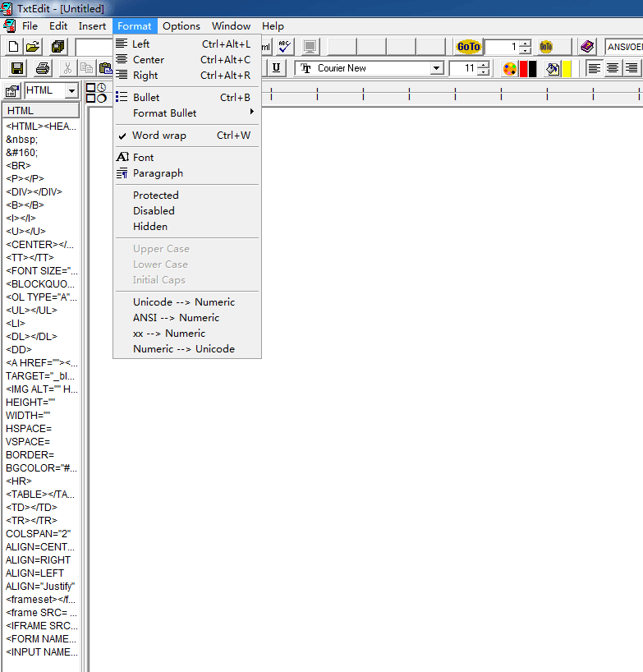
Task: Open the purple book help icon
Action: point(587,47)
